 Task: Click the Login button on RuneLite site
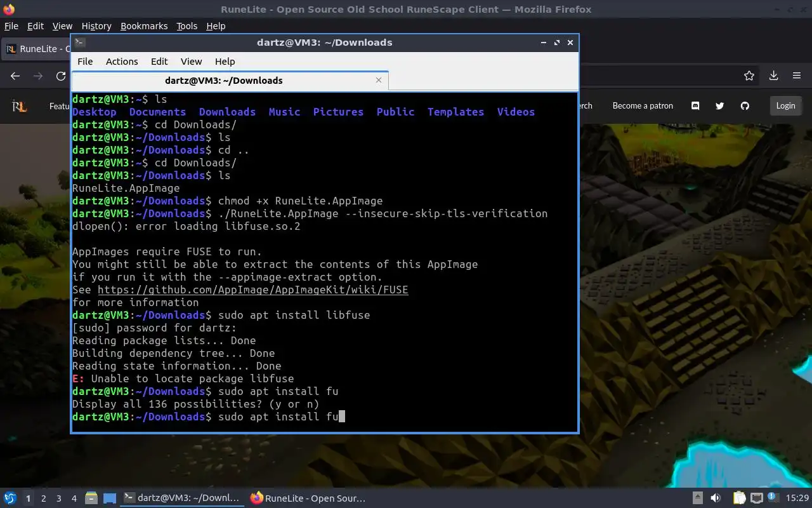(x=785, y=106)
